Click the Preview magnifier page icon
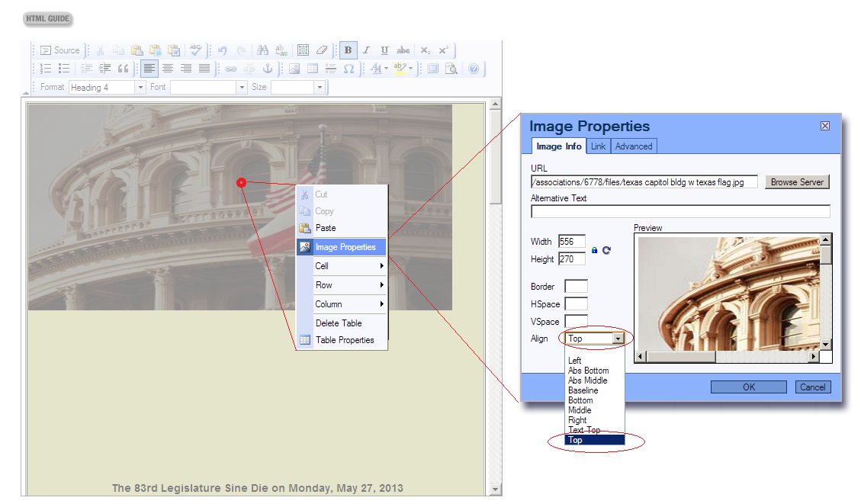 point(451,69)
